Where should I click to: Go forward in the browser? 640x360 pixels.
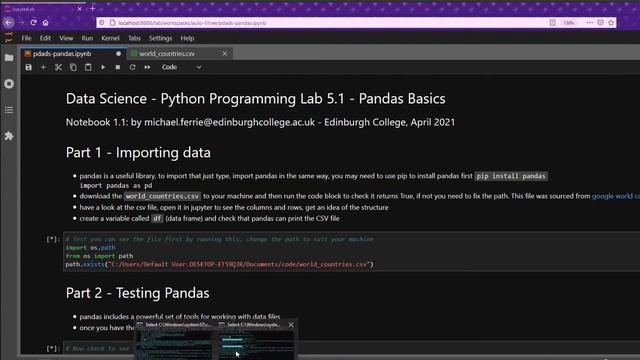coord(22,22)
